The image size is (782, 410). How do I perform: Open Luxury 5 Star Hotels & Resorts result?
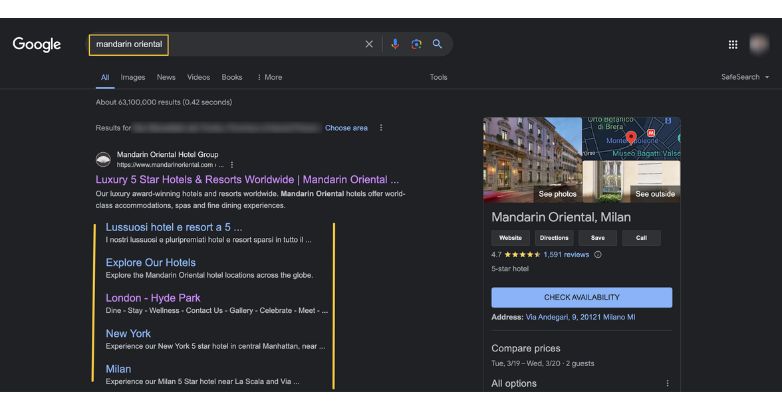click(x=247, y=180)
